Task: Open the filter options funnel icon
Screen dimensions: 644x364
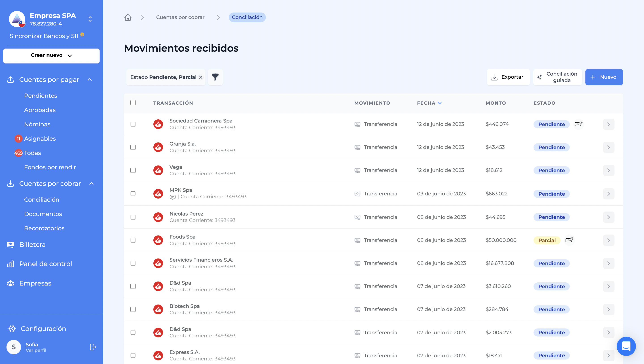Action: point(215,77)
